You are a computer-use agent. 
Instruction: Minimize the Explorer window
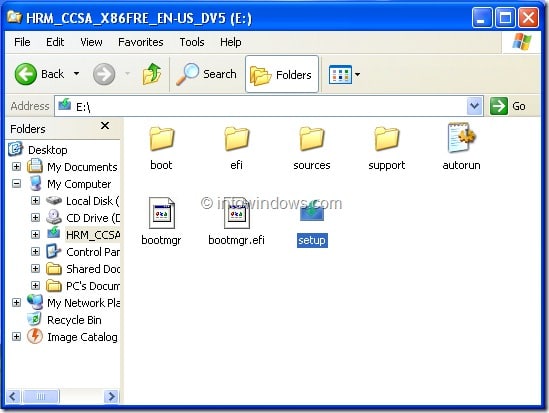pyautogui.click(x=481, y=17)
